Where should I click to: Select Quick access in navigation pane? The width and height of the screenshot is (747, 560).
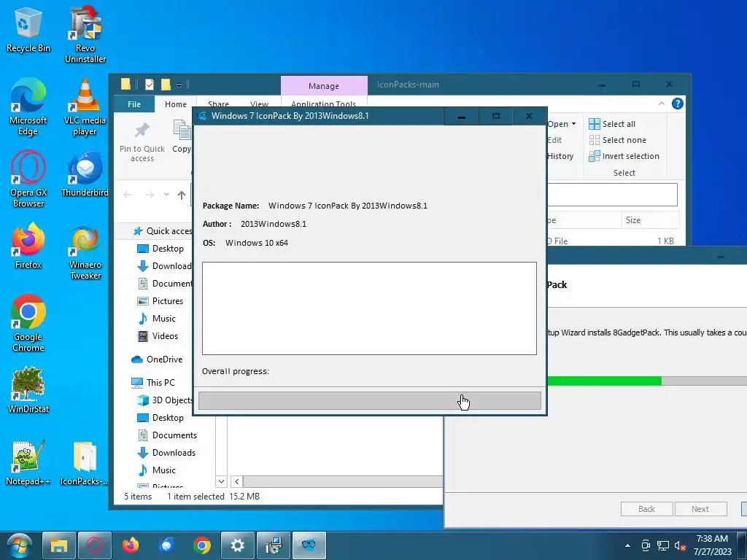tap(163, 231)
